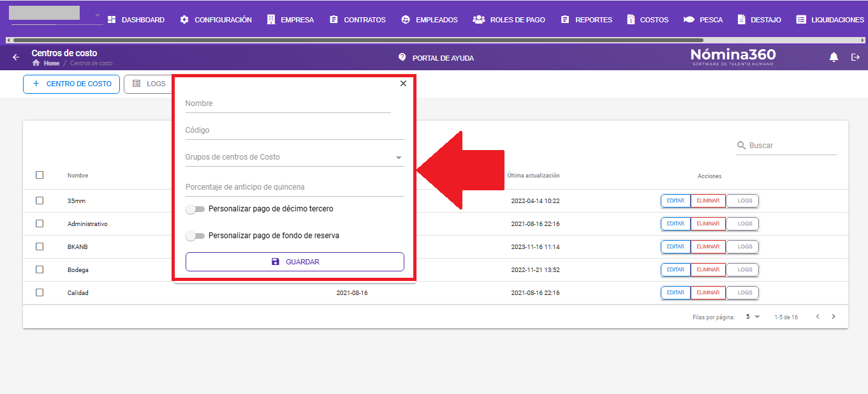
Task: Click the Empresa building icon
Action: [271, 20]
